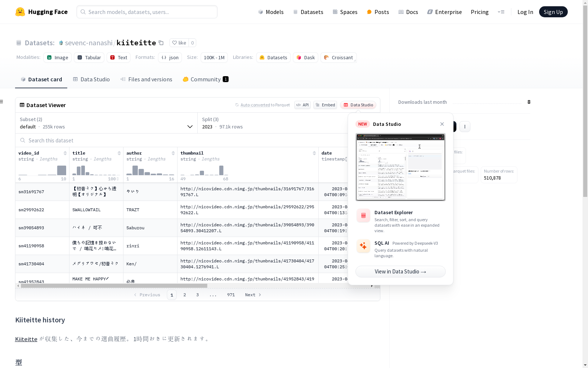Open Docs in top navigation
Viewport: 588px width, 368px height.
(408, 12)
